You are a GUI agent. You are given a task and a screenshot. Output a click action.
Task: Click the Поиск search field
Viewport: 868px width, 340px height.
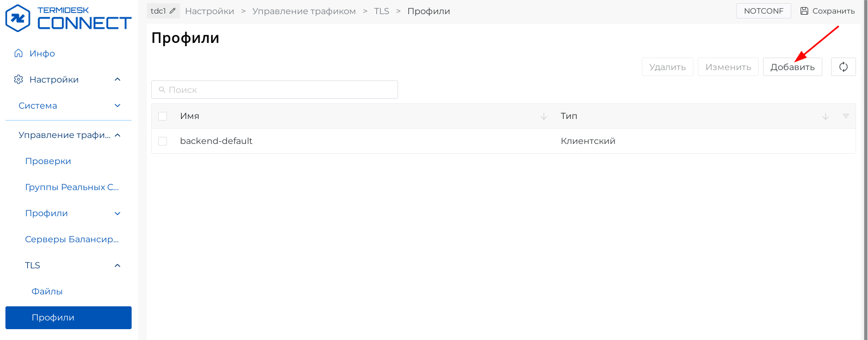[x=275, y=90]
